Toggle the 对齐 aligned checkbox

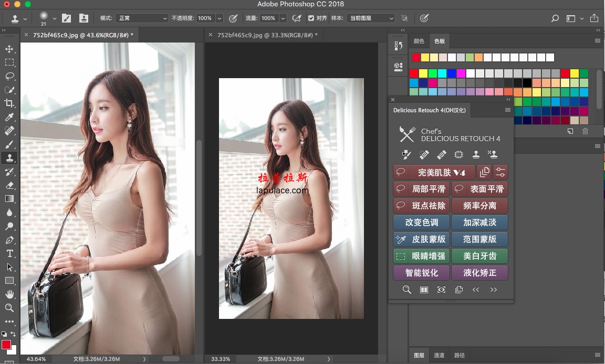(x=311, y=18)
